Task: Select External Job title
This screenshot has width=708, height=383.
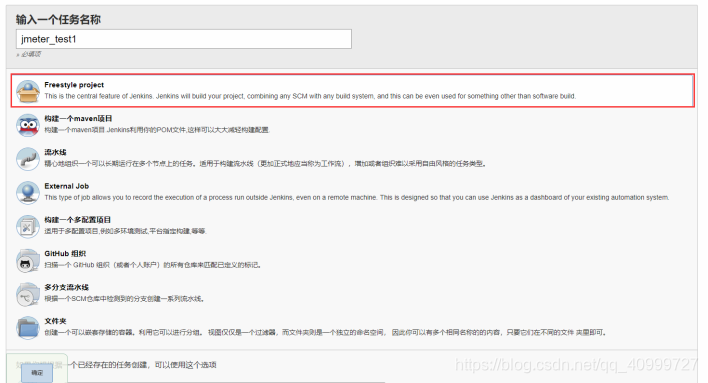Action: click(66, 186)
